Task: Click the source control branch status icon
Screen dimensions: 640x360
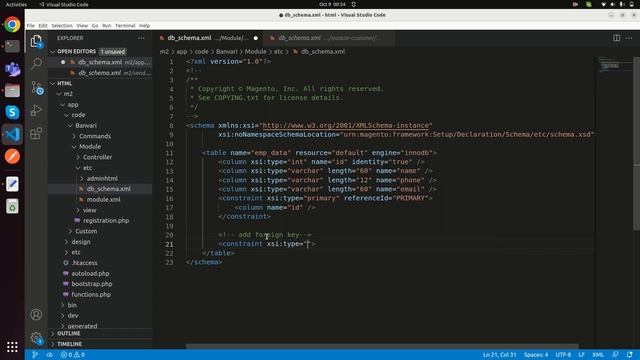Action: [35, 355]
